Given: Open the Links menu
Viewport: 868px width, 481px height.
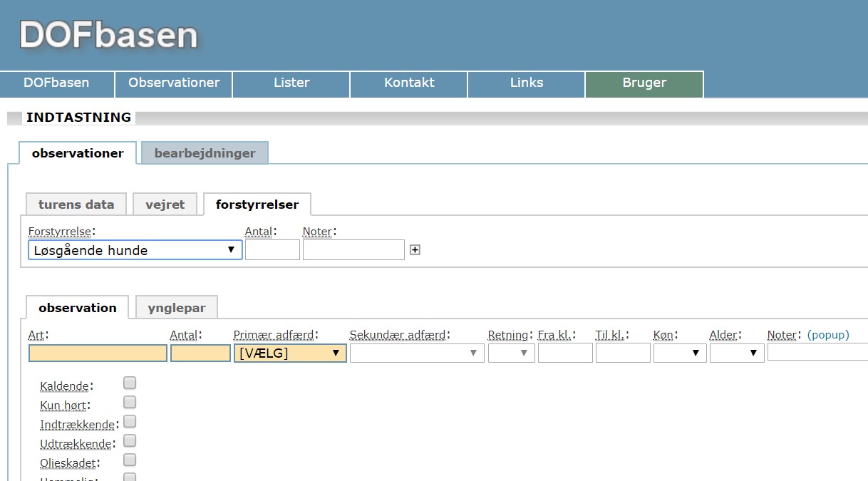Looking at the screenshot, I should 527,83.
